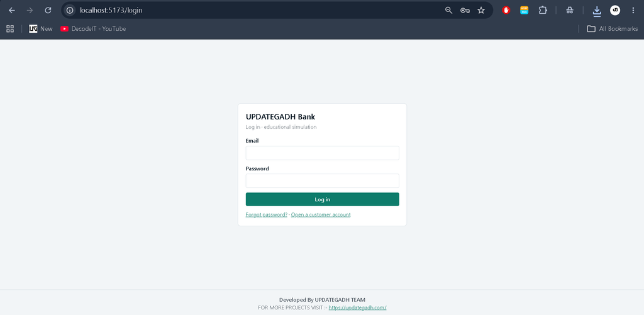Screen dimensions: 644x315
Task: Click the Email field label
Action: [252, 140]
